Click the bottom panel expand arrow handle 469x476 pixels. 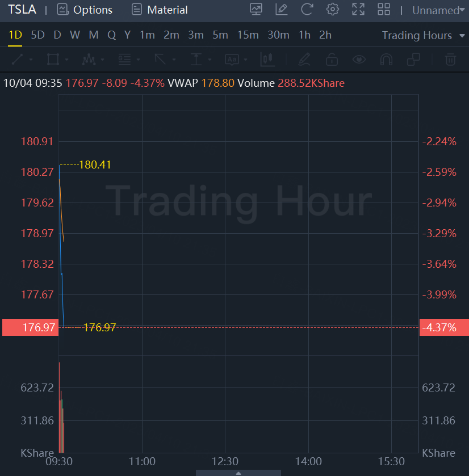[238, 473]
